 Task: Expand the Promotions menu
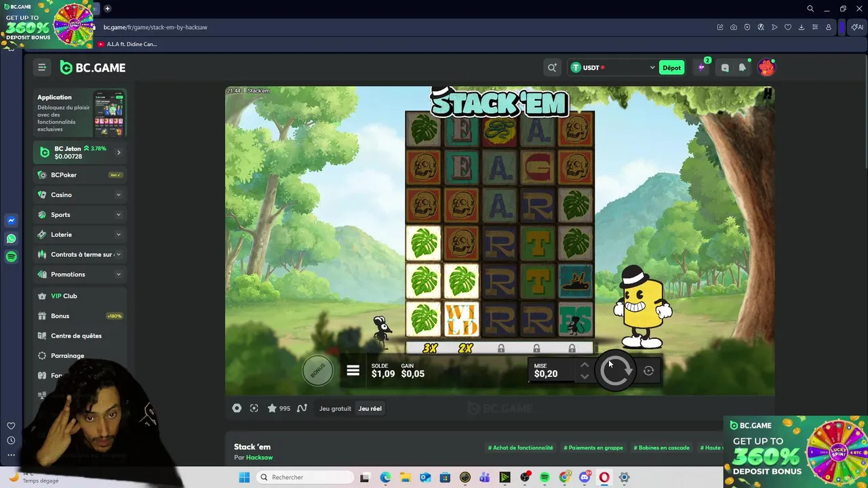click(80, 274)
